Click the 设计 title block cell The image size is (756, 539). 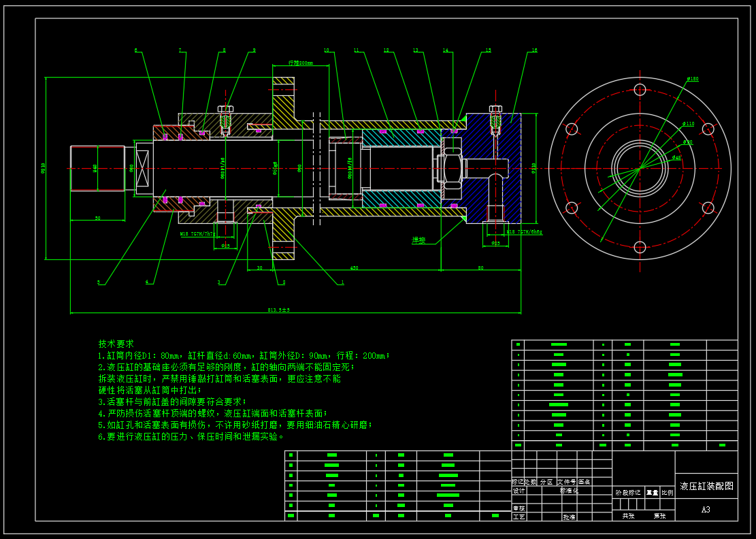tap(519, 491)
